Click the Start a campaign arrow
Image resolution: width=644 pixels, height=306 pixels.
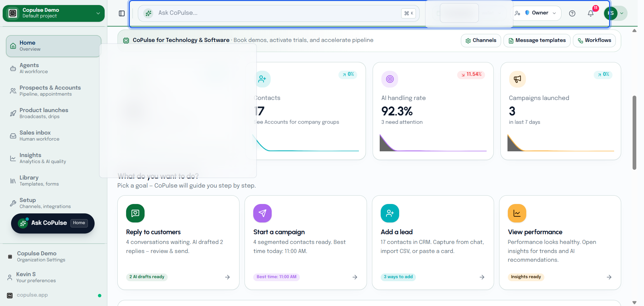pos(355,277)
